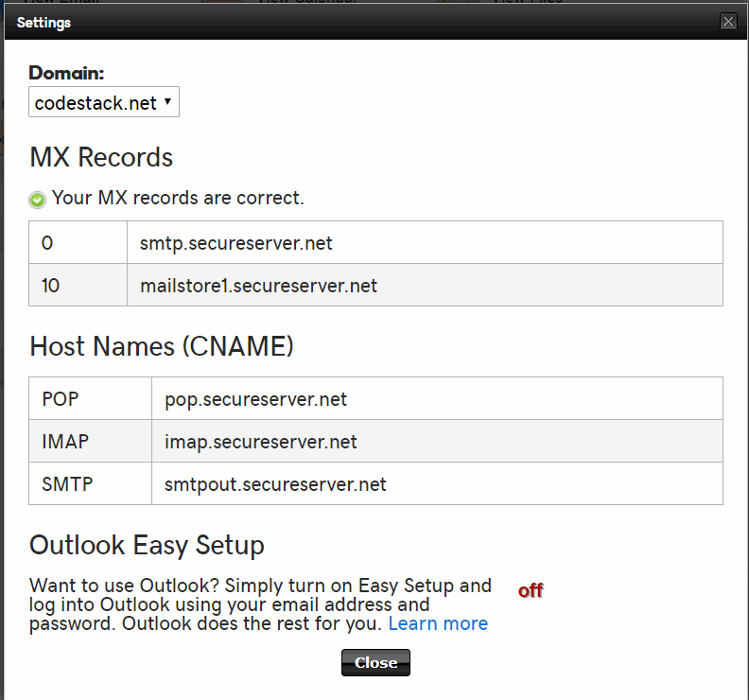Click the green MX records checkmark icon
Screen dimensions: 749x700
coord(37,200)
